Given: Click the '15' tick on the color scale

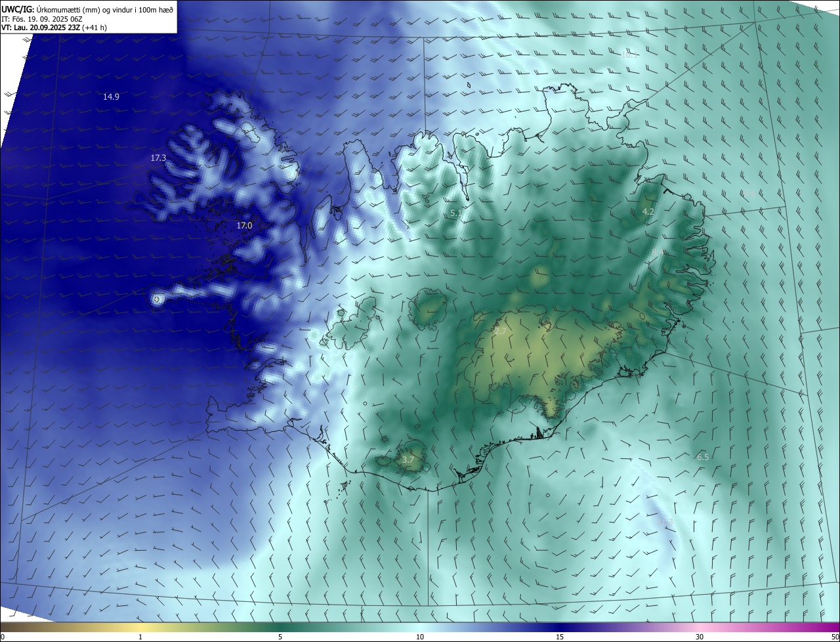Looking at the screenshot, I should [560, 637].
